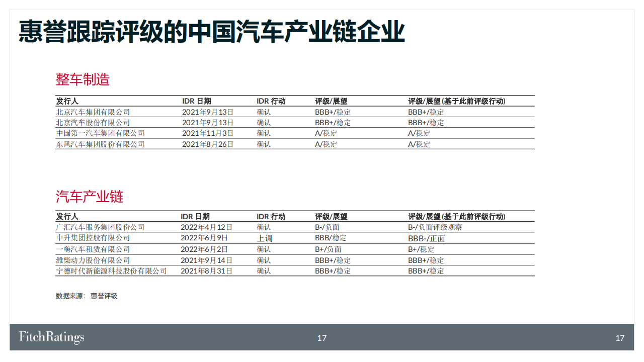Click the A/稳定 rating for 中国第一汽车集团

tap(327, 133)
